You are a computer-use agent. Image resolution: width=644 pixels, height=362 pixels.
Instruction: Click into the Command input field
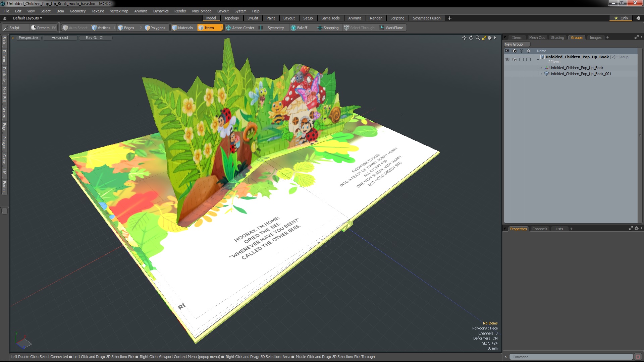coord(571,357)
